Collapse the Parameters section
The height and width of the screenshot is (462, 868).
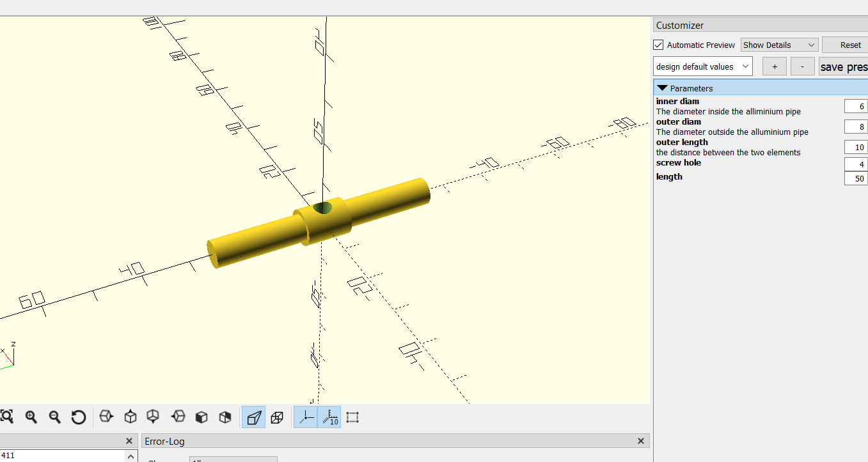[x=663, y=88]
